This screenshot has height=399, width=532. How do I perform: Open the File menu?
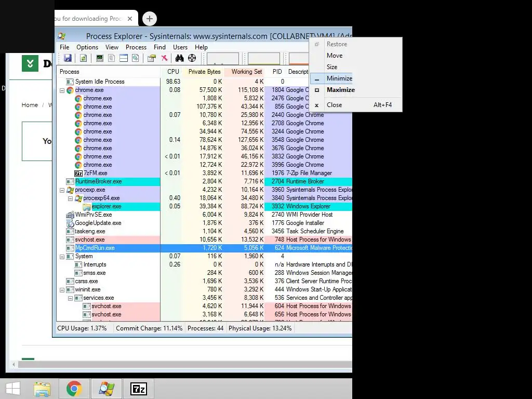point(64,47)
